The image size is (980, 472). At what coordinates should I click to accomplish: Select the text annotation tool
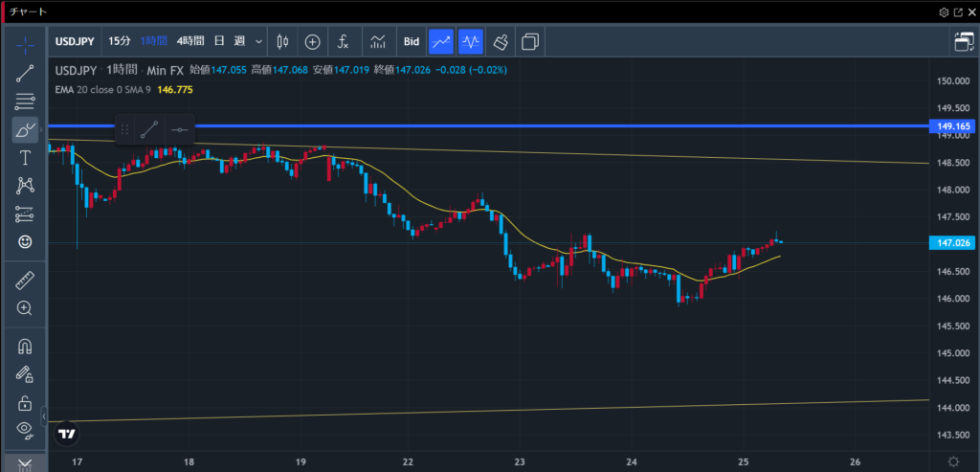click(x=25, y=158)
